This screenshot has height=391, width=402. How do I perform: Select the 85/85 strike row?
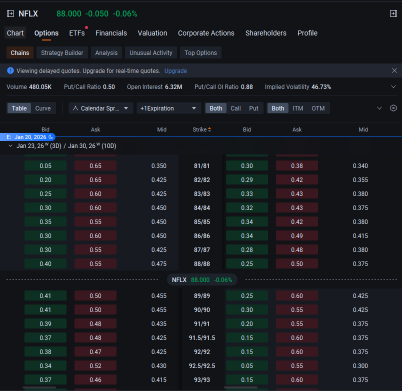coord(202,222)
